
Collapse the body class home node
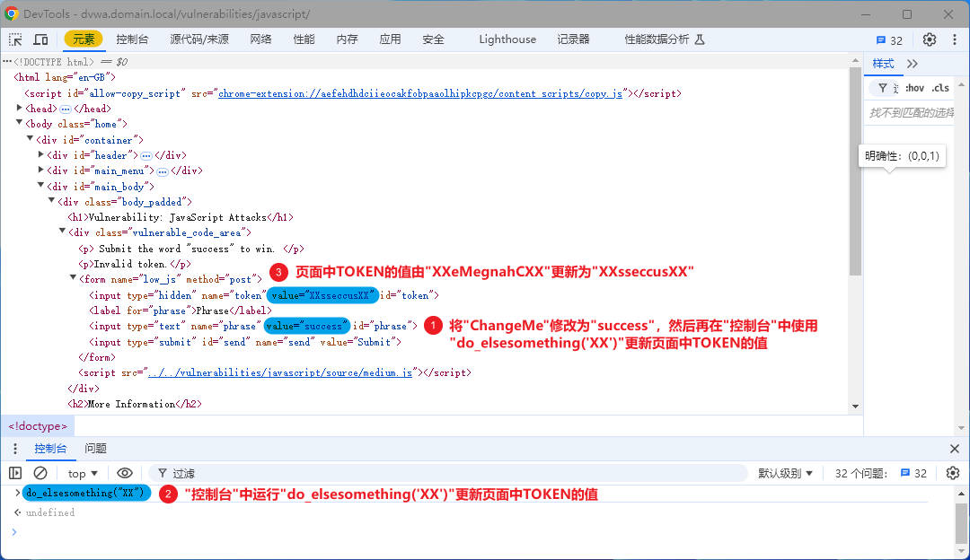(x=19, y=123)
